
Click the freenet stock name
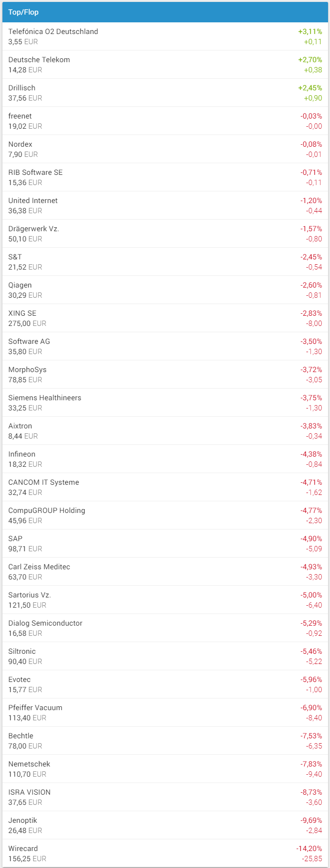(20, 116)
